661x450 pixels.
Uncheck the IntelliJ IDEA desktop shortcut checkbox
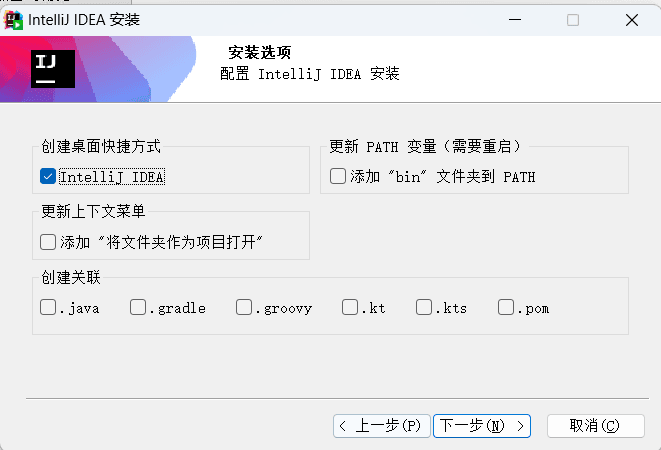coord(48,177)
